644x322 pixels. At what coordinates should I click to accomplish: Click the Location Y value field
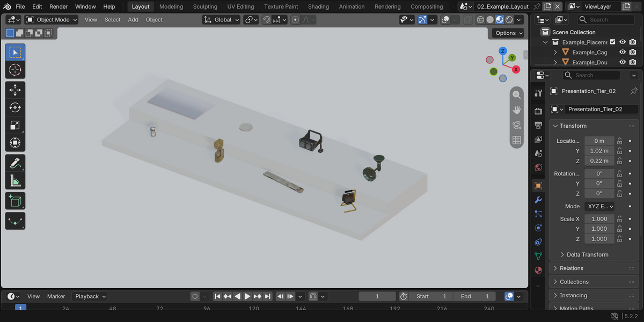(599, 151)
